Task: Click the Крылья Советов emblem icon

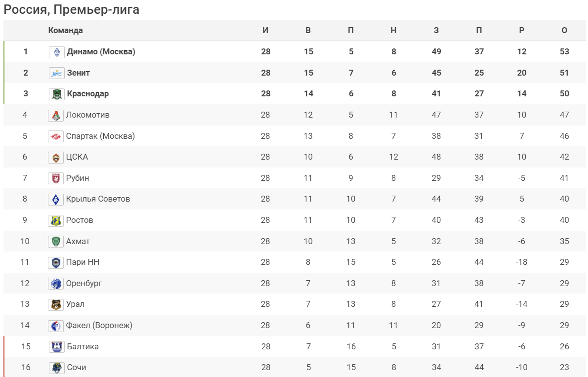Action: [56, 199]
